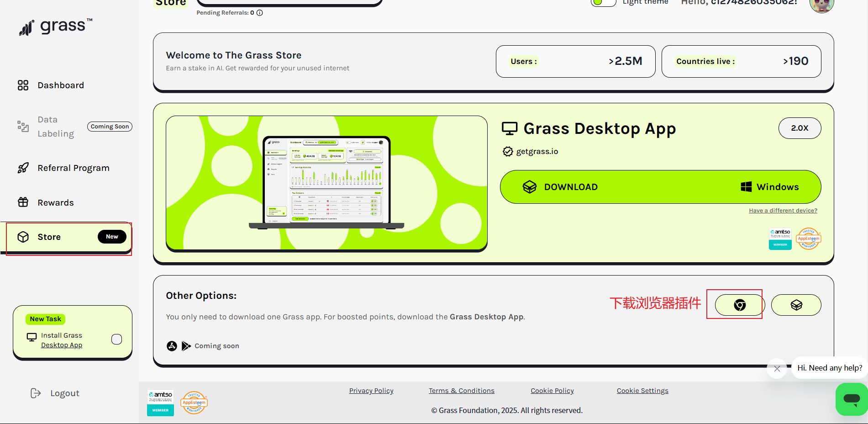Click the Logout door icon

pos(36,393)
